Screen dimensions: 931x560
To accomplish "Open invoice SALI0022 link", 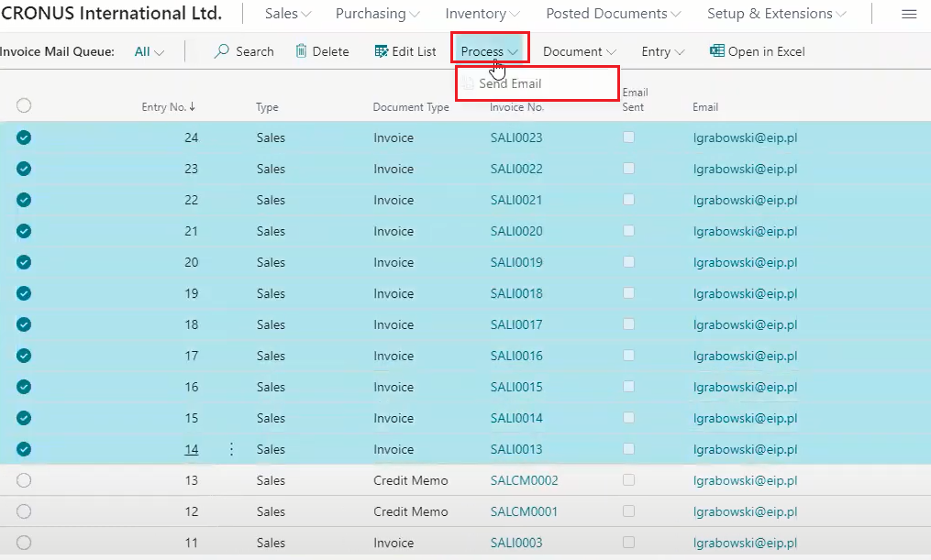I will pos(516,169).
